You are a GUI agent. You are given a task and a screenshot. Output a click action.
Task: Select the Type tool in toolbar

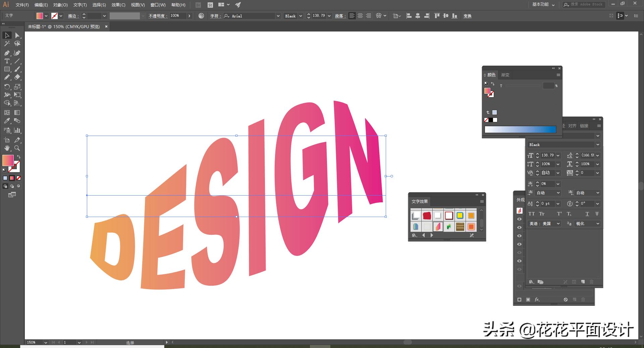tap(7, 61)
